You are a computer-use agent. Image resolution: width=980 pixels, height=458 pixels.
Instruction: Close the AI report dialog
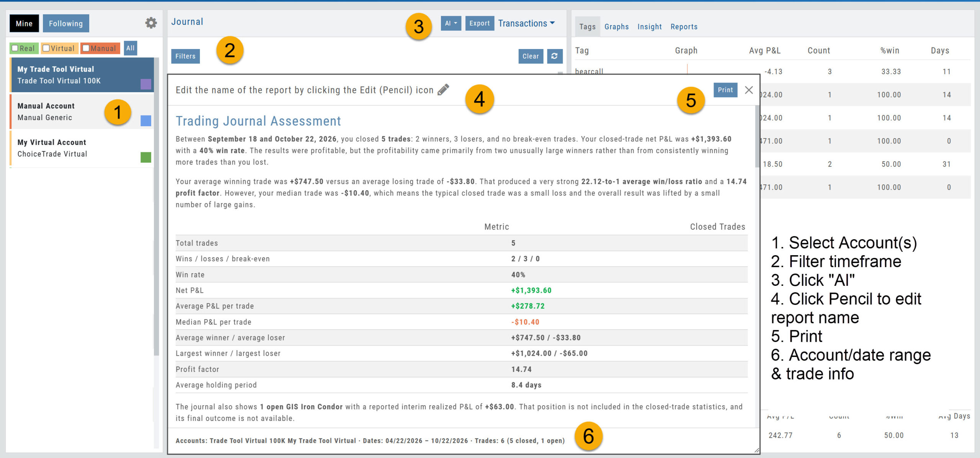(x=749, y=90)
